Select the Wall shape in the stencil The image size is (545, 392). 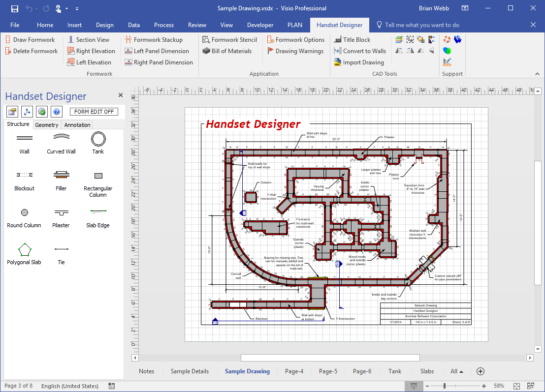[24, 143]
